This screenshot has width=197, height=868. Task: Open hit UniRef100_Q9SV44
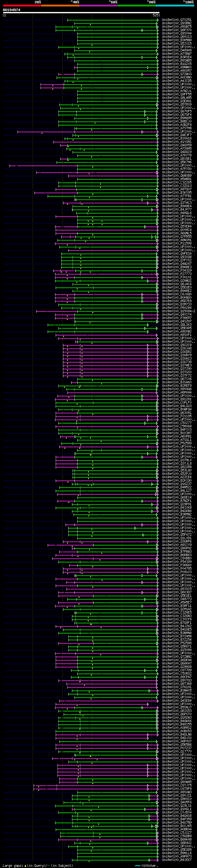[176, 34]
